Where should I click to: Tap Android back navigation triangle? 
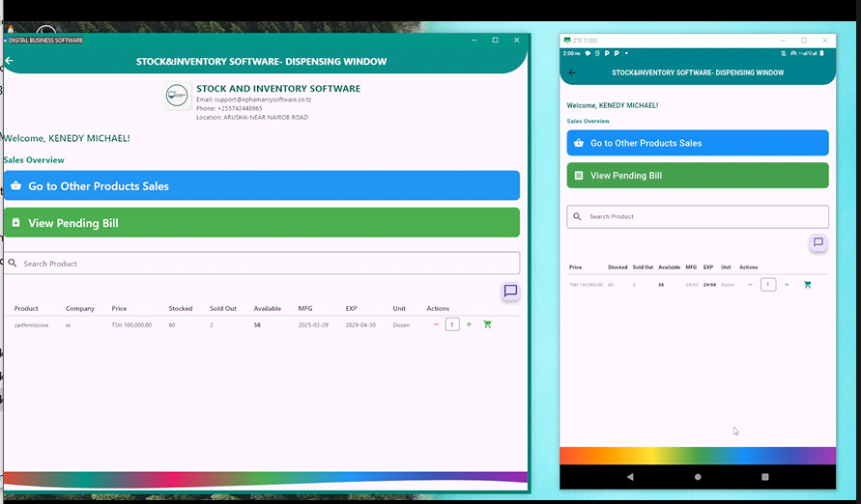click(631, 477)
